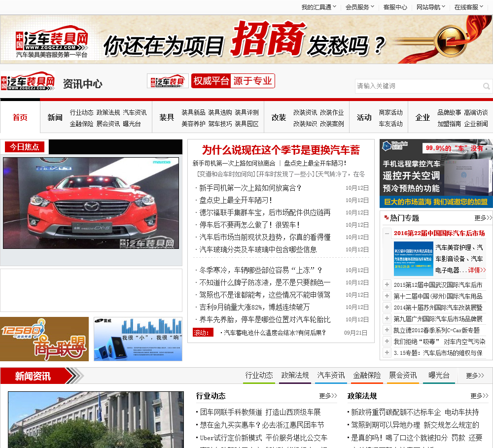Switch to 行业动态 tab in 新闻资讯
The image size is (493, 448).
pyautogui.click(x=259, y=375)
